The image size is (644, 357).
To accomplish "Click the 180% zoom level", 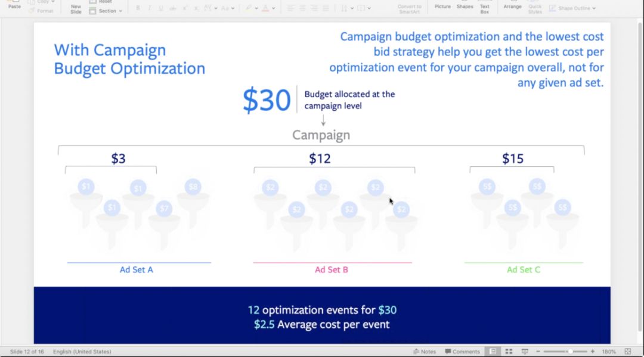I will pos(609,352).
